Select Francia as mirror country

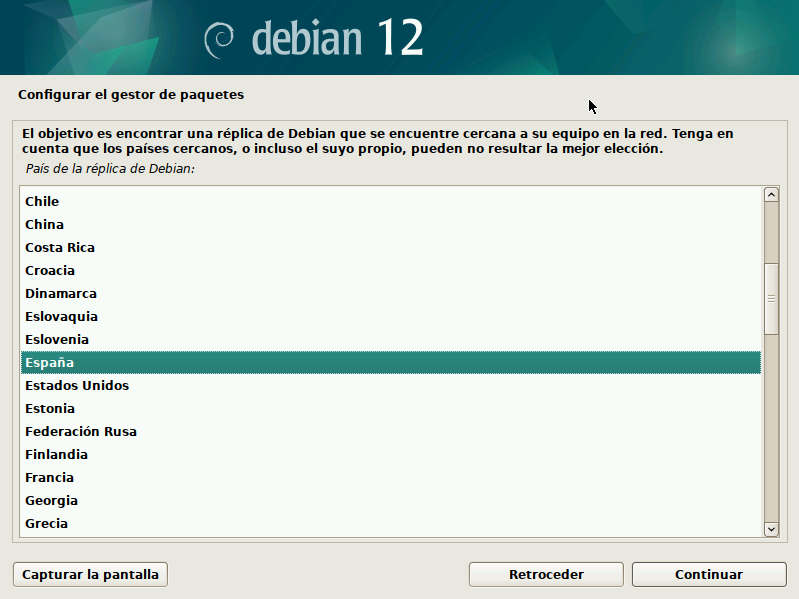click(50, 477)
